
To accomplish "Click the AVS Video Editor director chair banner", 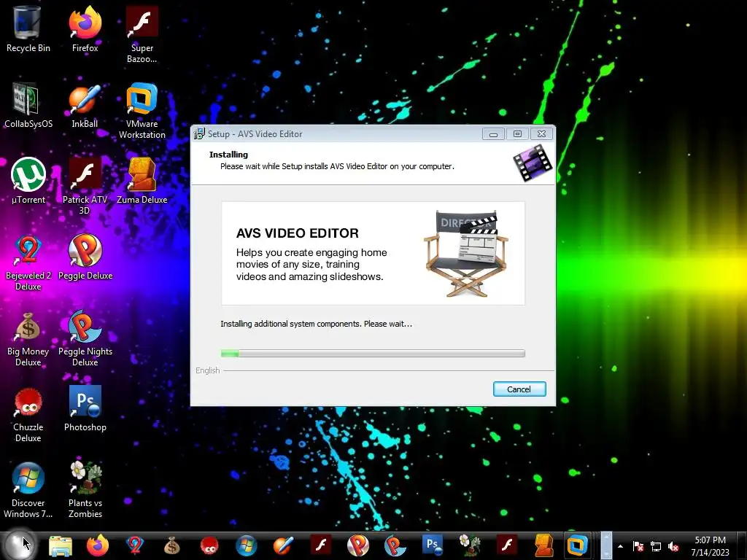I will coord(373,253).
